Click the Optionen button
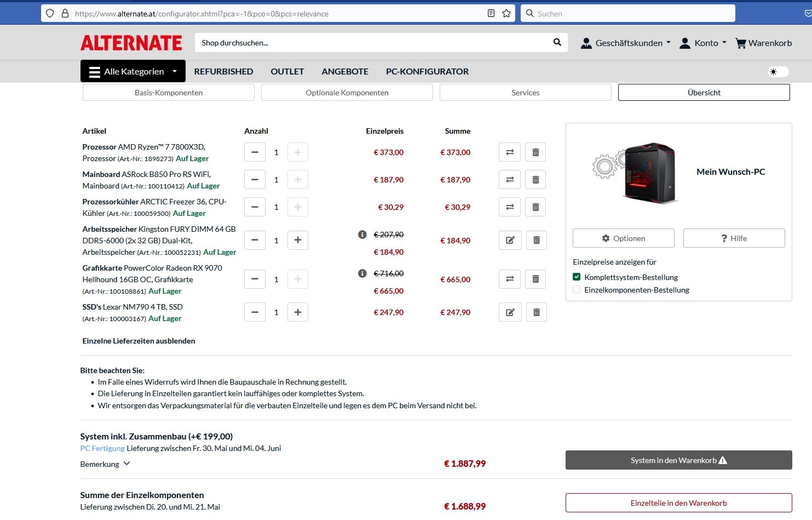Screen dimensions: 812x520 pyautogui.click(x=624, y=238)
